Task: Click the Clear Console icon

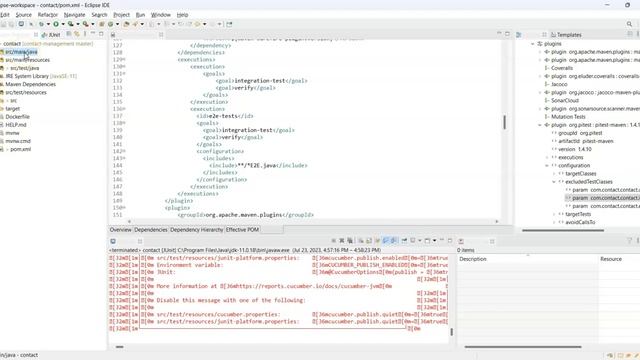Action: pos(361,241)
